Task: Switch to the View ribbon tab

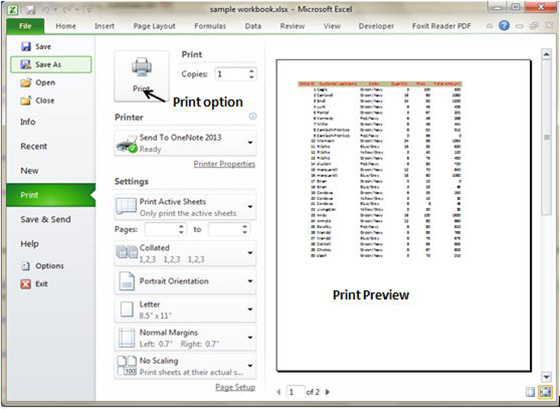Action: tap(332, 26)
